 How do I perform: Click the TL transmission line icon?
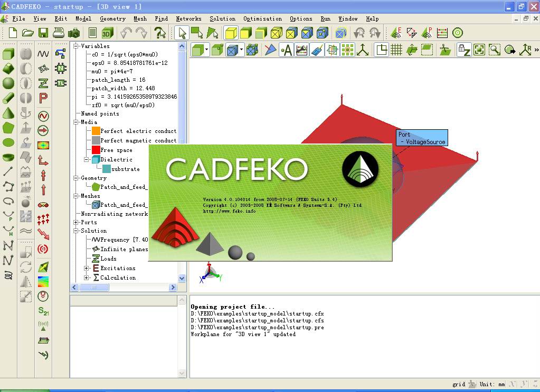point(61,83)
